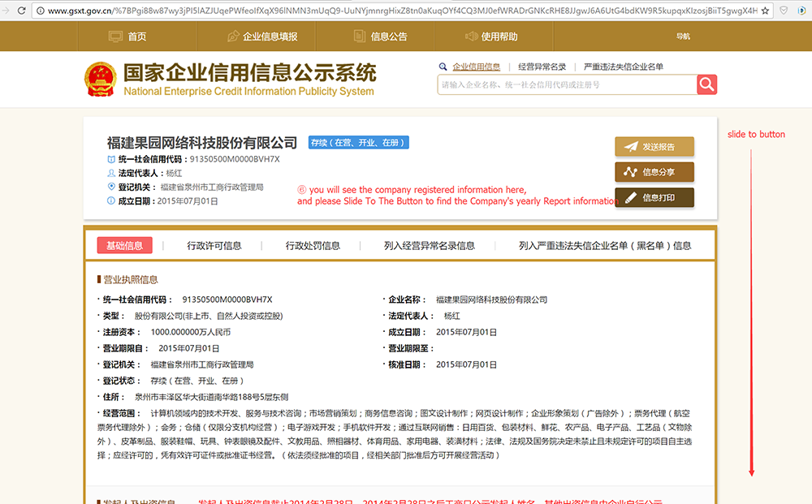Click the national emblem logo

click(x=101, y=80)
